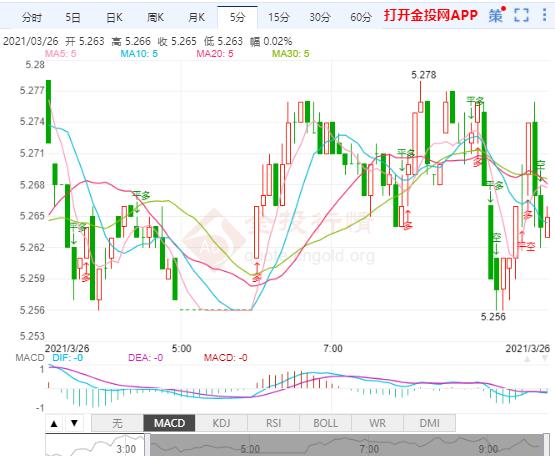
Task: Select the KDJ indicator button
Action: tap(221, 423)
